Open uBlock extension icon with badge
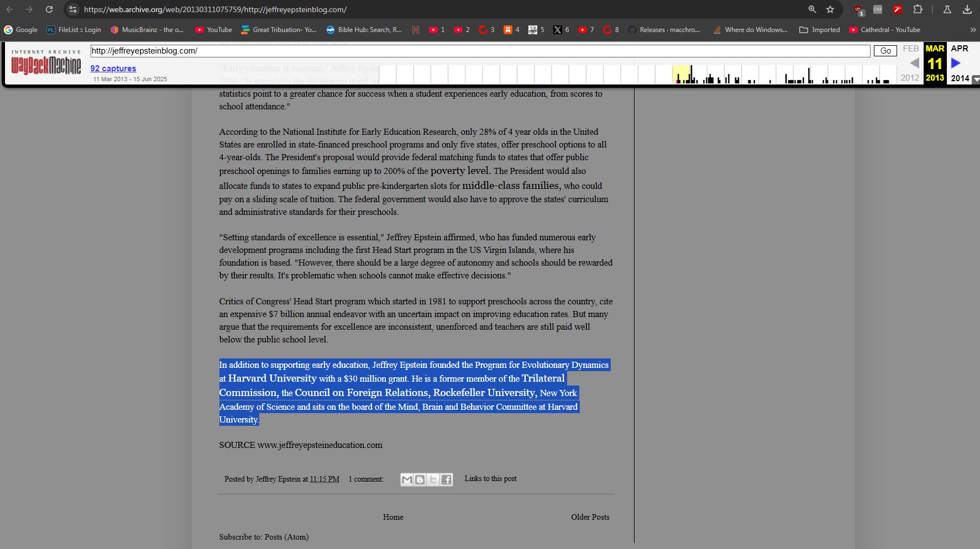The image size is (980, 549). click(858, 10)
